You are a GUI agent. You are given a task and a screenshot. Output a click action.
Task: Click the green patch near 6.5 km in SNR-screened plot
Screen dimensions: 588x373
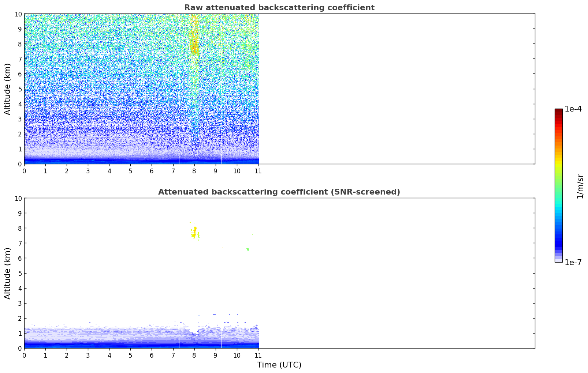coord(248,249)
